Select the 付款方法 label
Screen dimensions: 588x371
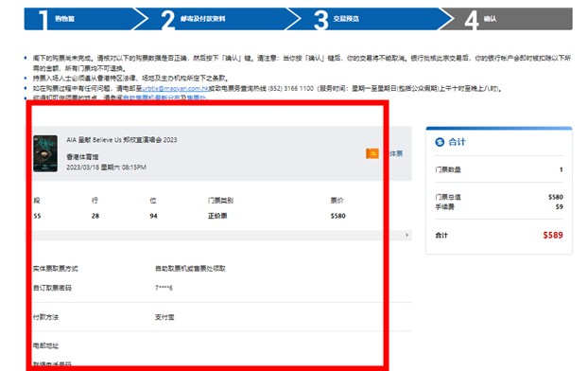point(45,317)
